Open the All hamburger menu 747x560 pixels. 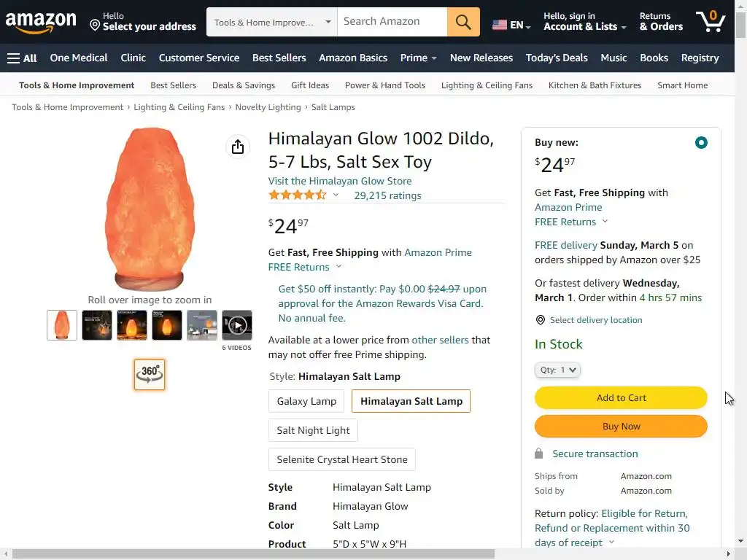(x=22, y=58)
